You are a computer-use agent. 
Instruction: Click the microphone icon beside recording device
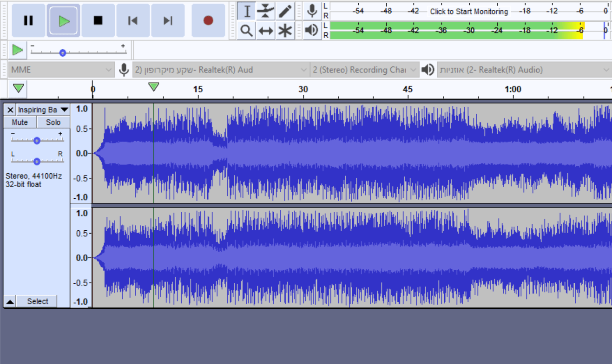point(124,70)
